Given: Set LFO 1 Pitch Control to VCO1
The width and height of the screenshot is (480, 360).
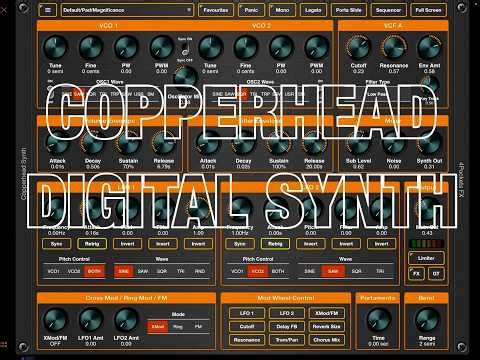Looking at the screenshot, I should (x=53, y=271).
